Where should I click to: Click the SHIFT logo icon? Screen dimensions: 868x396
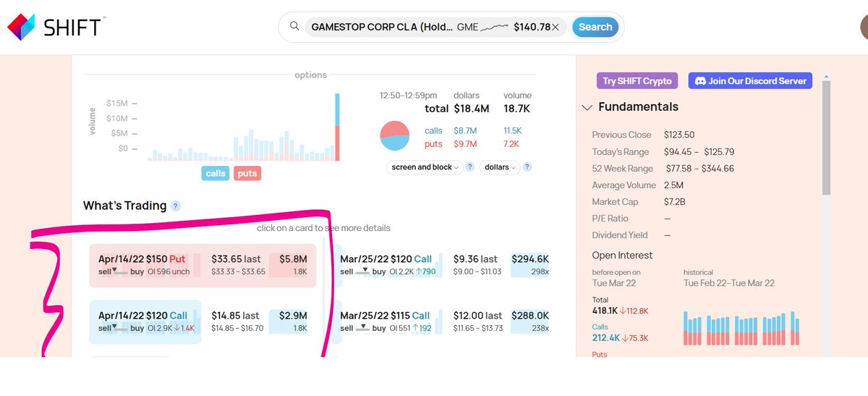click(21, 27)
